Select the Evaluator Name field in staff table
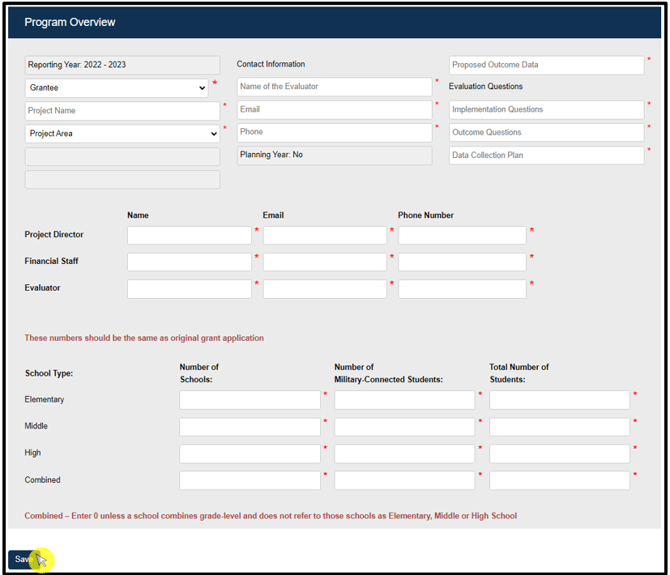This screenshot has width=670, height=575. click(x=189, y=289)
